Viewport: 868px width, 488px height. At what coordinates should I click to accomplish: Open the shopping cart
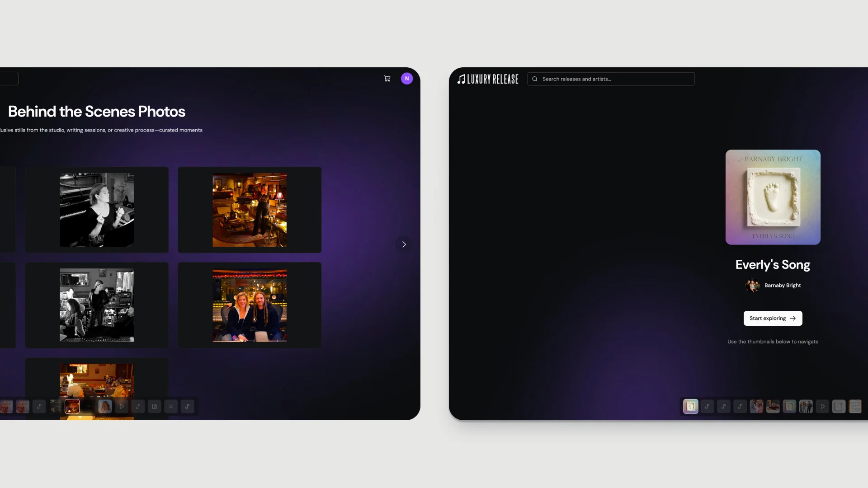pyautogui.click(x=387, y=78)
